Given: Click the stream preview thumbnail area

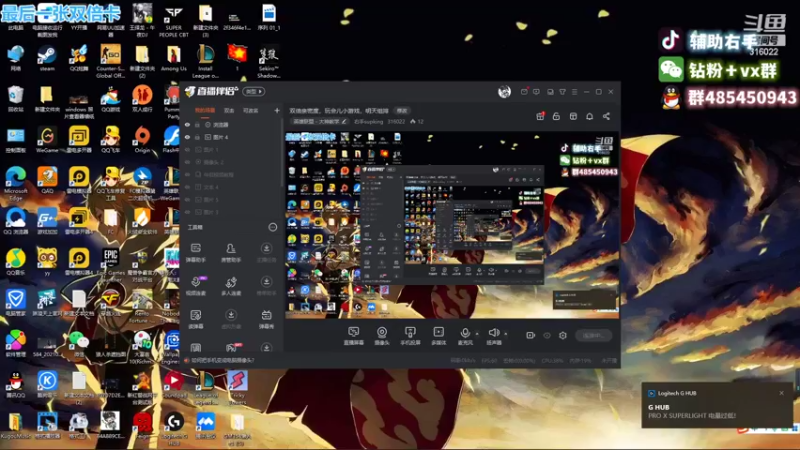Looking at the screenshot, I should 453,225.
